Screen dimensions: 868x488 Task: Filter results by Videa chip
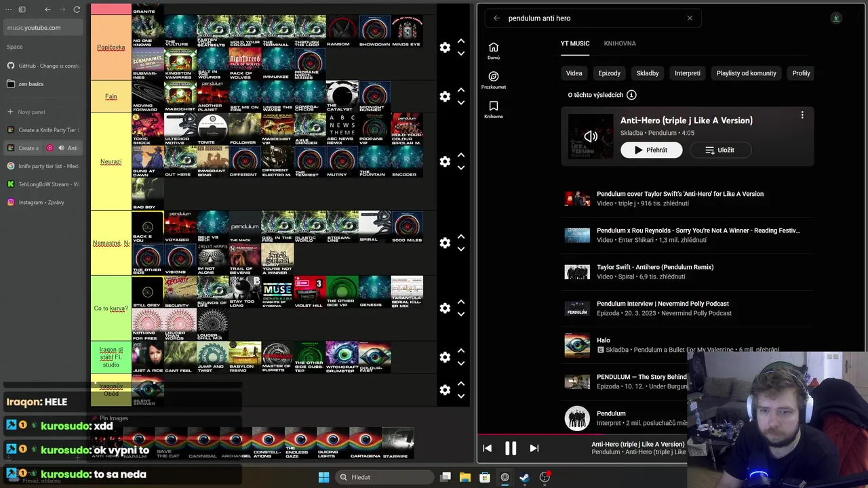click(574, 73)
